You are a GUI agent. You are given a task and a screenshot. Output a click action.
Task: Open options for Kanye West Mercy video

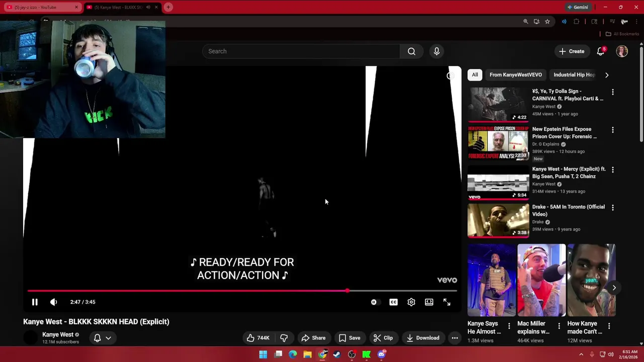(612, 170)
